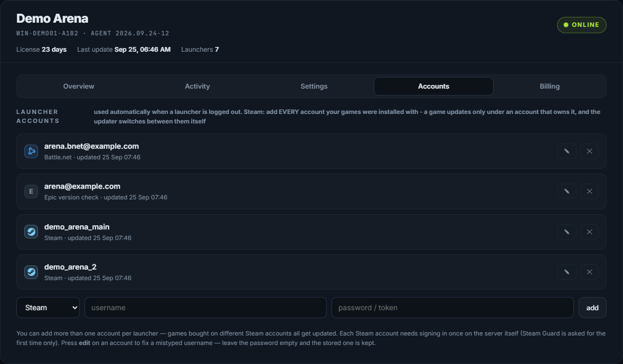
Task: Click 'Epic version check' status text
Action: click(x=71, y=197)
